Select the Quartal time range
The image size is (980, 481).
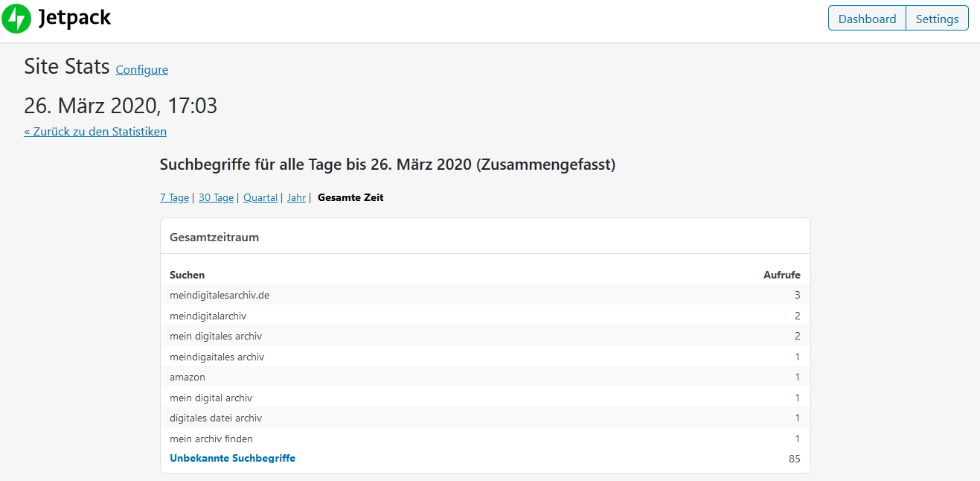click(x=260, y=198)
